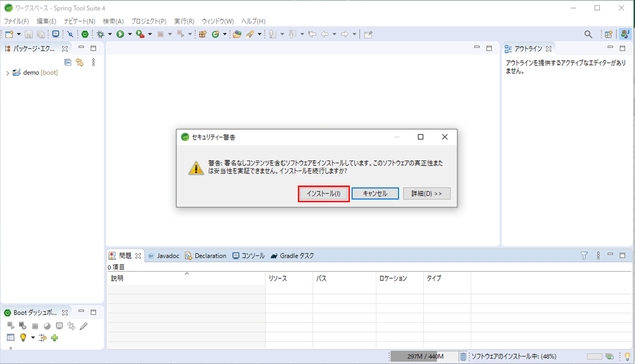Screen dimensions: 635x364
Task: Click the インストール(I) button
Action: [324, 194]
